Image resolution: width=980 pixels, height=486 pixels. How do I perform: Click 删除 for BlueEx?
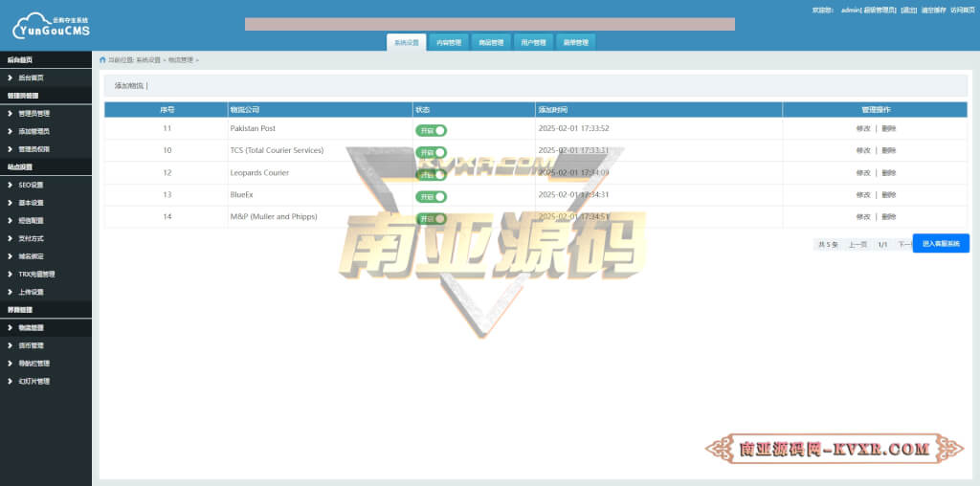pyautogui.click(x=889, y=195)
